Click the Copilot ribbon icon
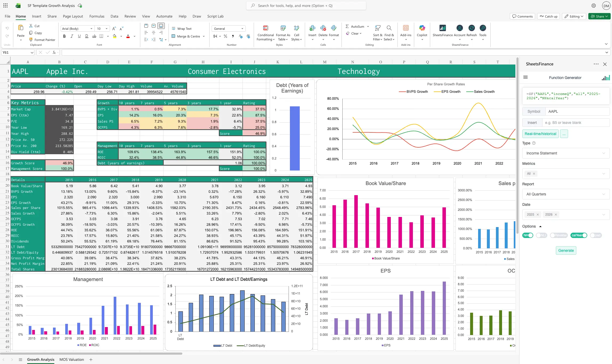 point(422,28)
